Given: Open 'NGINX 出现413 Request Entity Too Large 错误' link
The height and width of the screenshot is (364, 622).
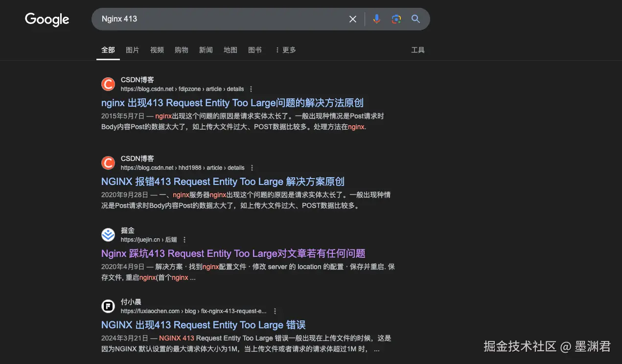Looking at the screenshot, I should [x=204, y=325].
